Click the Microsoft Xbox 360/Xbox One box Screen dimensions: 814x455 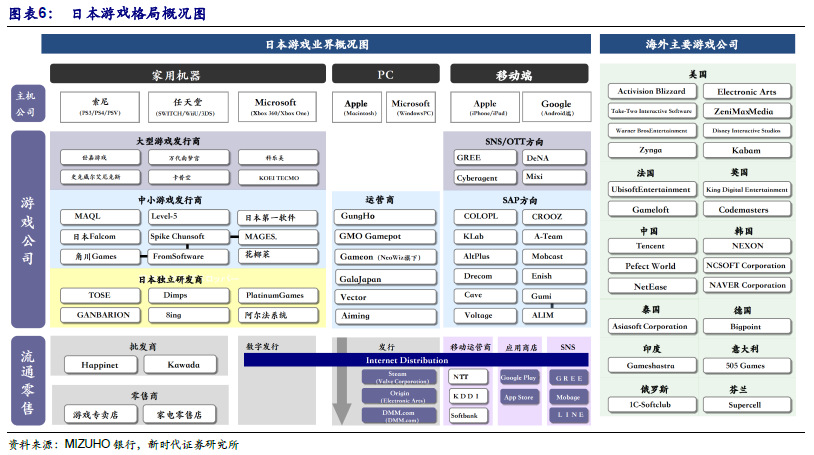[x=277, y=107]
